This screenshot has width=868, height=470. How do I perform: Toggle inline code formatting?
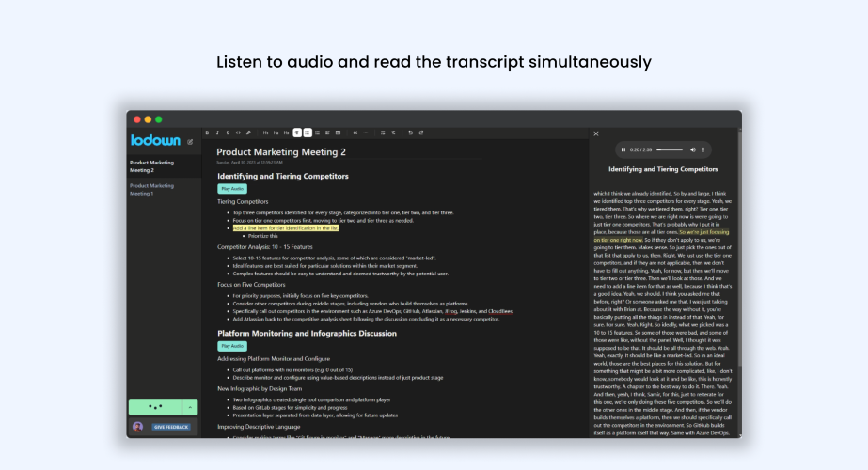coord(238,133)
